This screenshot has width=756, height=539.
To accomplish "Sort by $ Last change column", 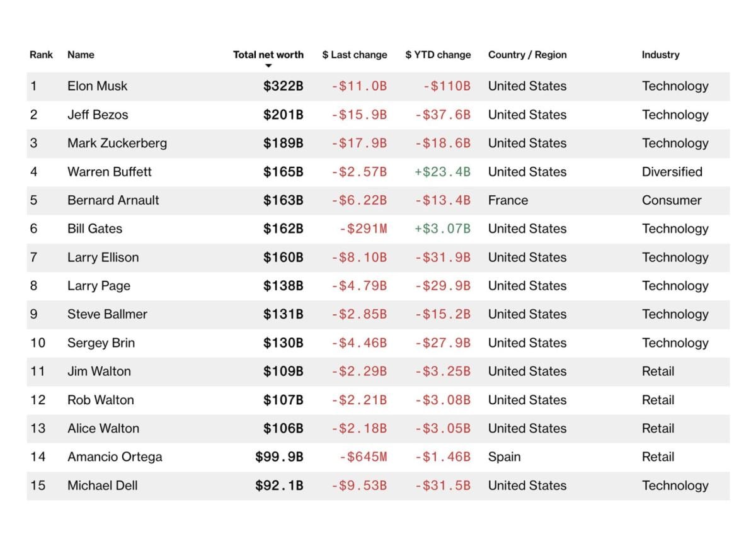I will [x=355, y=55].
